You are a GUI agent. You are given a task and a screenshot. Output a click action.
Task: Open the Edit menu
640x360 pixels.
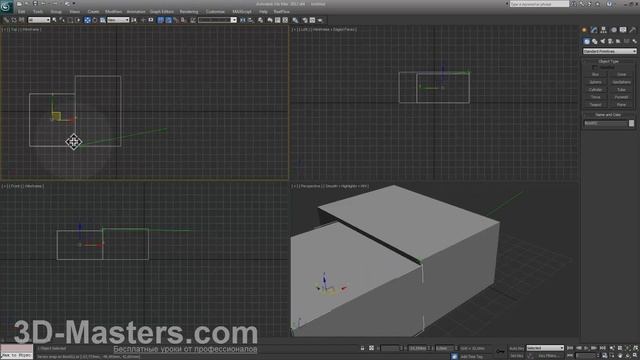coord(21,11)
